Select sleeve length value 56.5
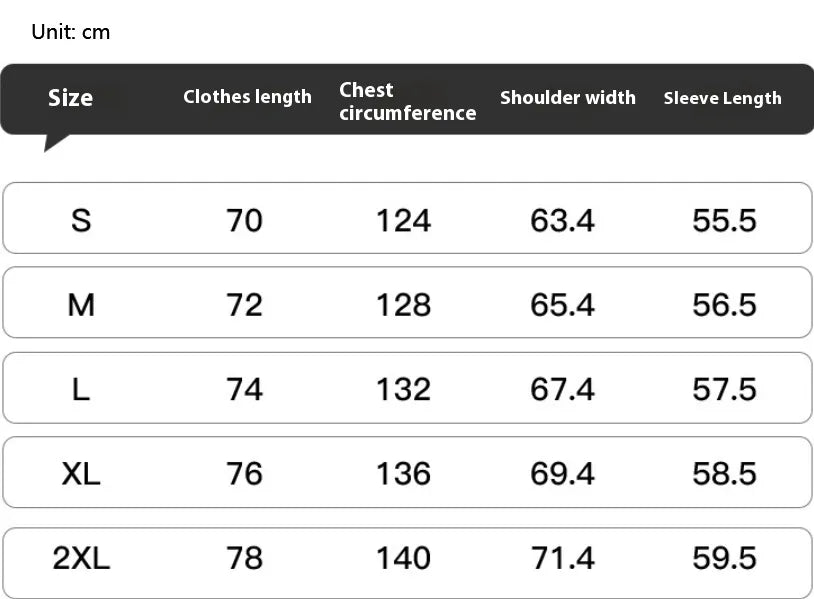This screenshot has width=814, height=599. (x=724, y=304)
